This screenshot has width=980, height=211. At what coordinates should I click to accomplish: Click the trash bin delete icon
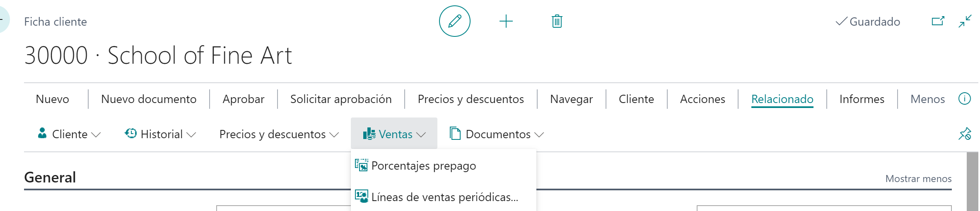point(557,21)
